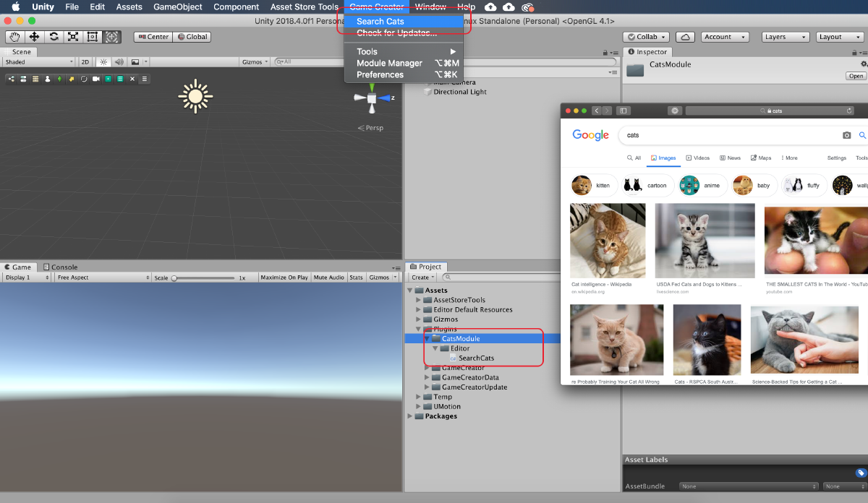Open the Apple menu

pos(15,7)
